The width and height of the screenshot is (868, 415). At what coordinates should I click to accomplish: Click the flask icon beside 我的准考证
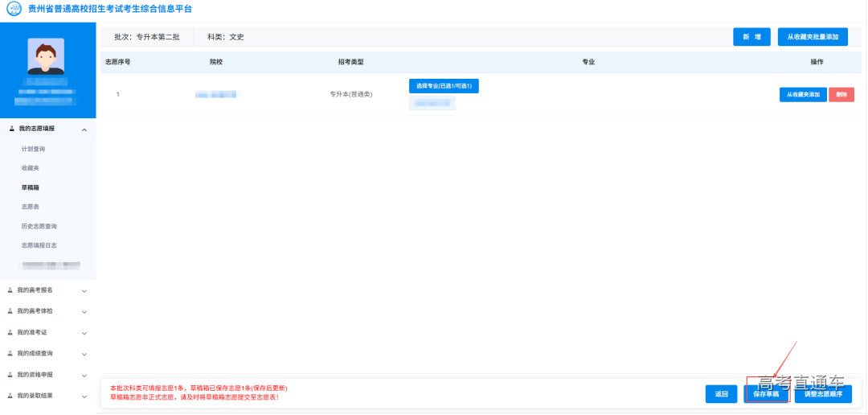[x=10, y=332]
